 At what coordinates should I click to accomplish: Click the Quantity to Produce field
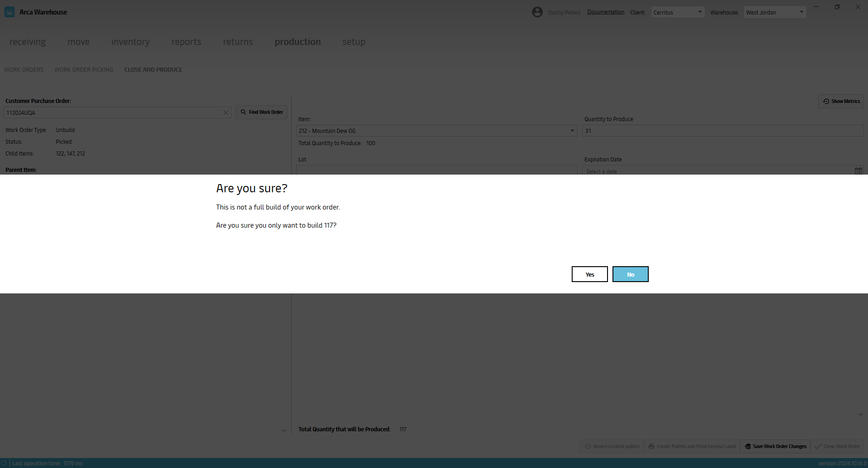coord(722,131)
